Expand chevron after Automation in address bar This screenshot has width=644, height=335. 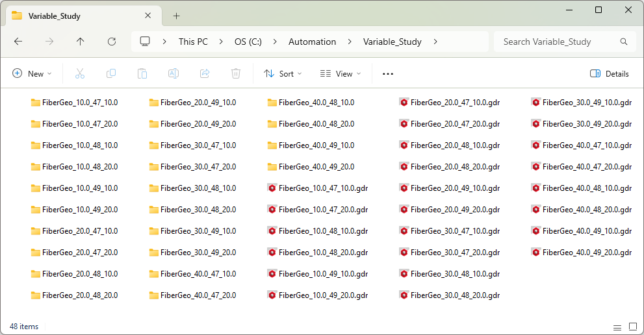coord(350,42)
